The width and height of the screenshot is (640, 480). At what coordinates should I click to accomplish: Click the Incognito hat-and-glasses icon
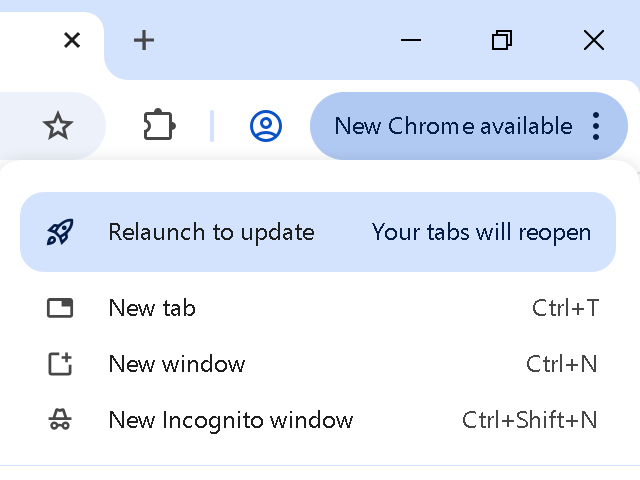(x=60, y=419)
